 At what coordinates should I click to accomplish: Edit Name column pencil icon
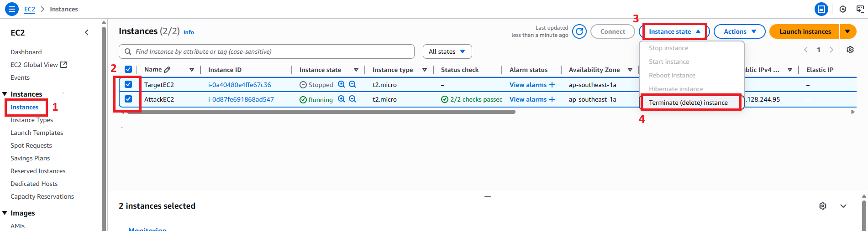tap(167, 70)
